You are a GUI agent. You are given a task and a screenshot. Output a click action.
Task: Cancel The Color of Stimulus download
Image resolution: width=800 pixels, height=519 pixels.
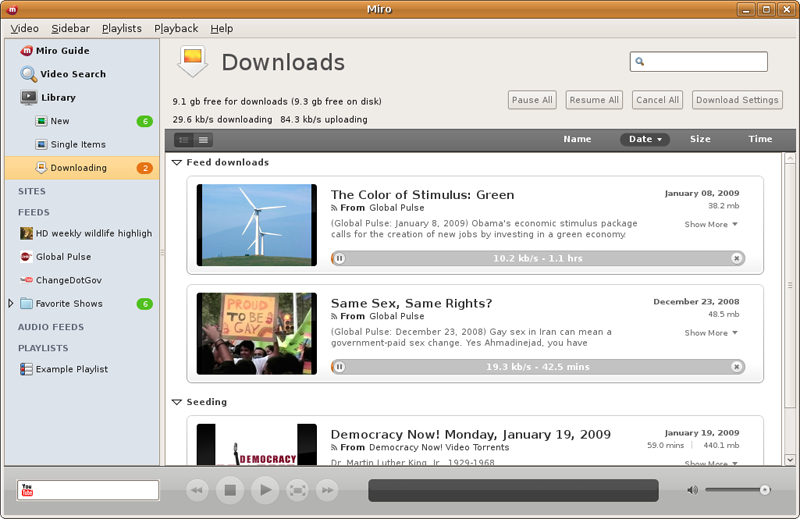(736, 258)
